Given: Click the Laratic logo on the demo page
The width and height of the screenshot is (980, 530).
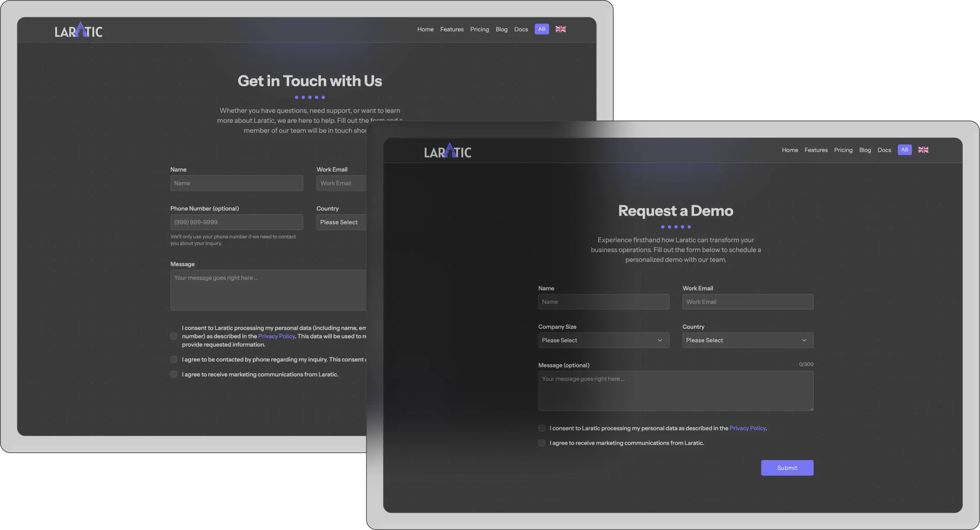Looking at the screenshot, I should point(448,150).
